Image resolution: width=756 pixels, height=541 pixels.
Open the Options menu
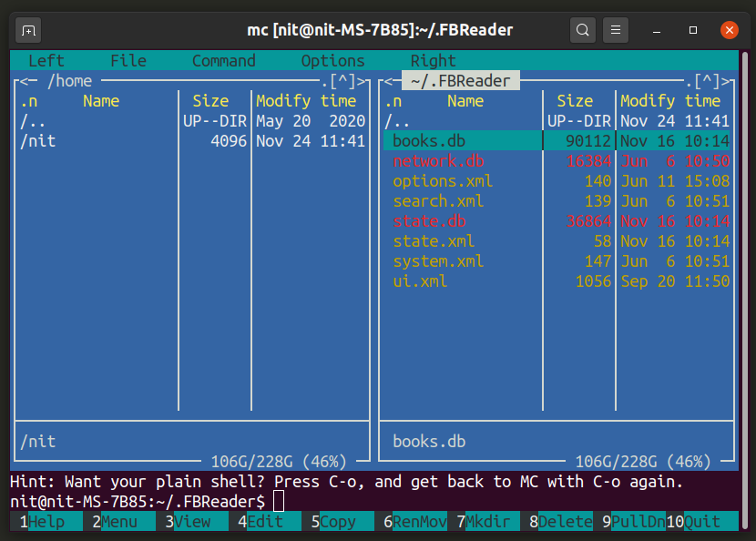333,61
